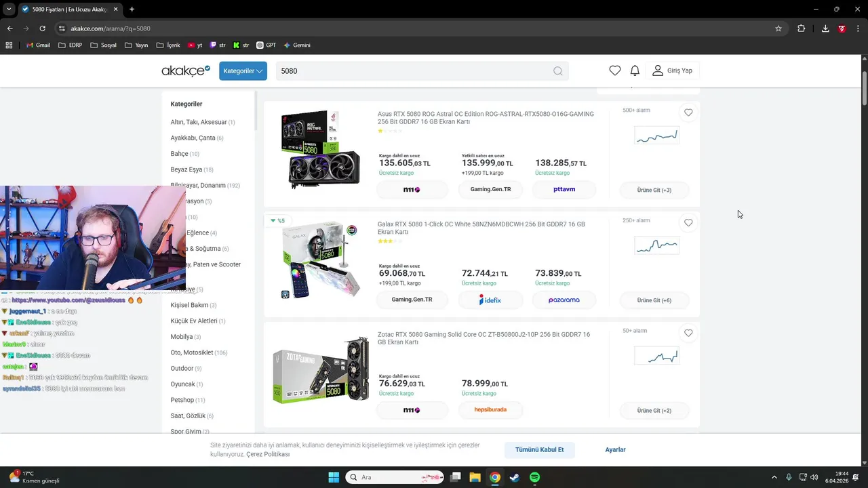Add Galax RTX 5080 to favorites

[x=688, y=223]
